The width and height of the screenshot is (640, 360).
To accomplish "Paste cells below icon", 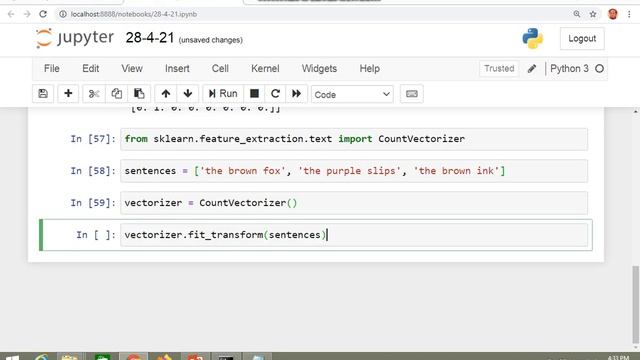I will point(139,94).
